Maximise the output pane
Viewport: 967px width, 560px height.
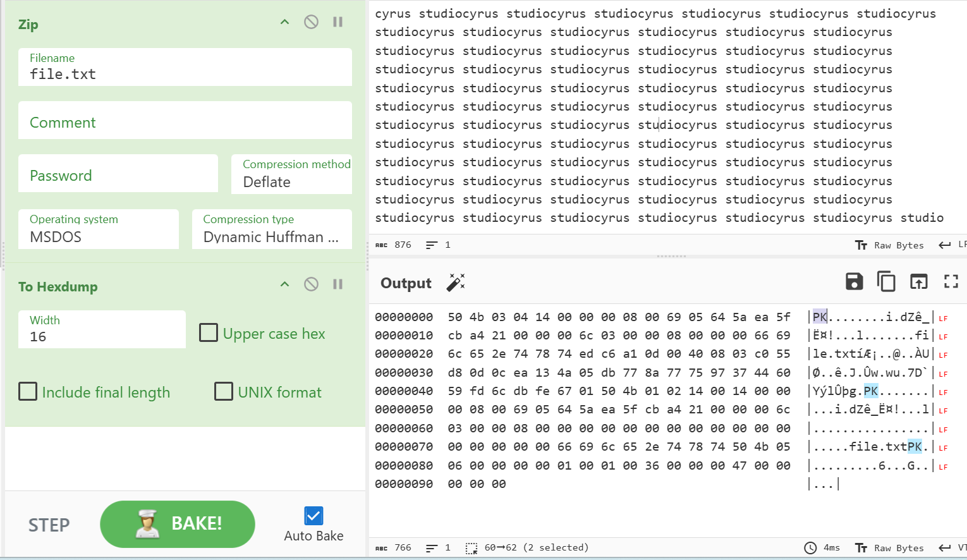pos(951,281)
